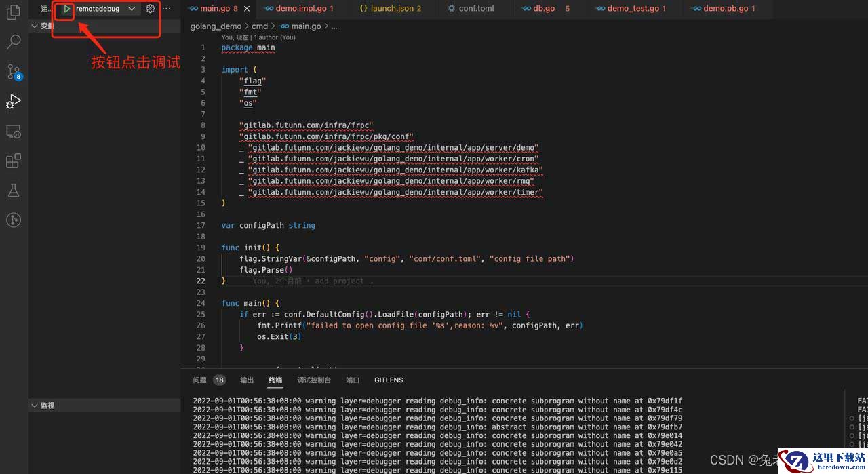Switch to the demo.pb.go tab
The width and height of the screenshot is (868, 474).
pyautogui.click(x=722, y=9)
